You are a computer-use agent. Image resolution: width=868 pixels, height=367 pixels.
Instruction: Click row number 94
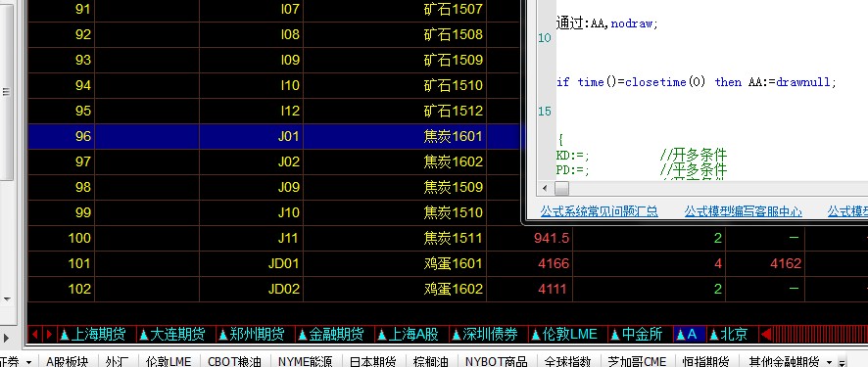point(82,85)
